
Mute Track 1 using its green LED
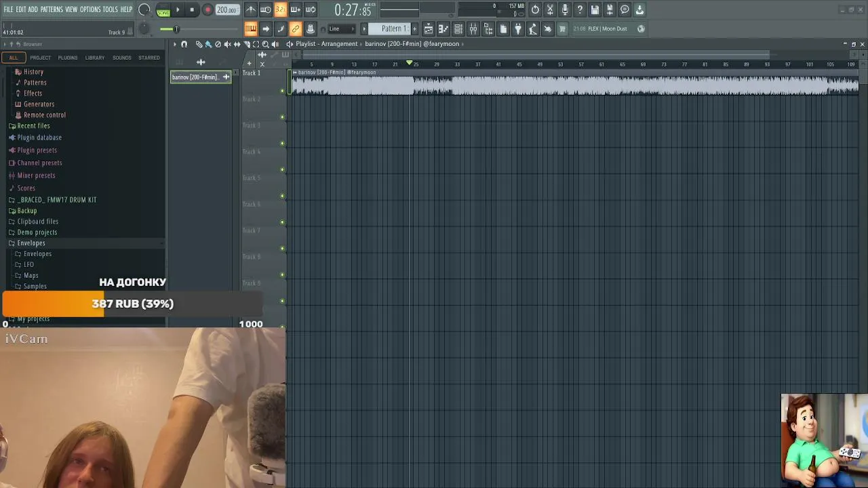tap(283, 91)
